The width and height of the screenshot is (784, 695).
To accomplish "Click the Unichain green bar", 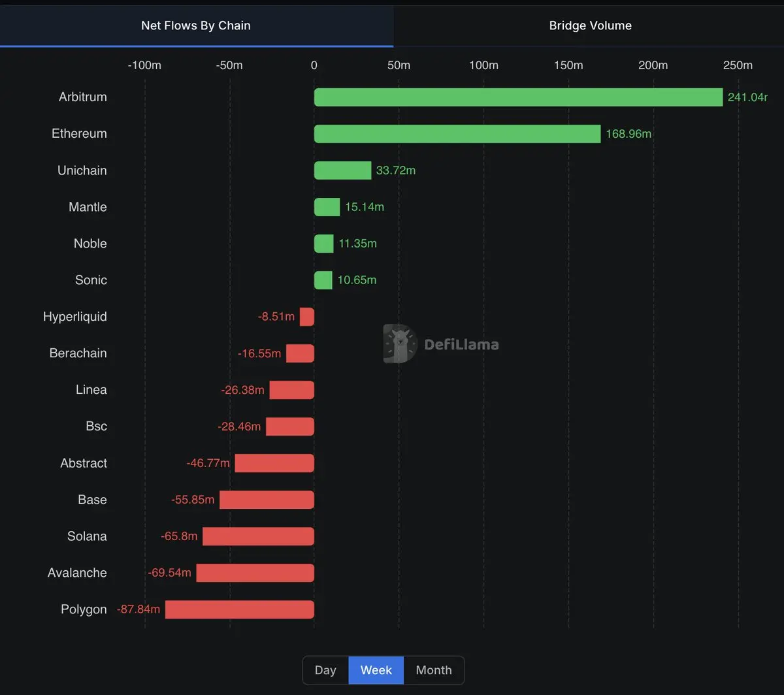I will click(343, 170).
